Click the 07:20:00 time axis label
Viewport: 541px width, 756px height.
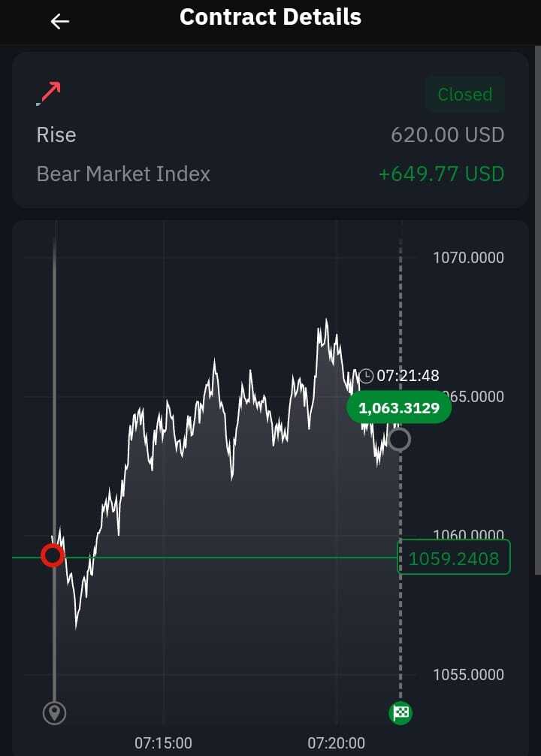337,743
